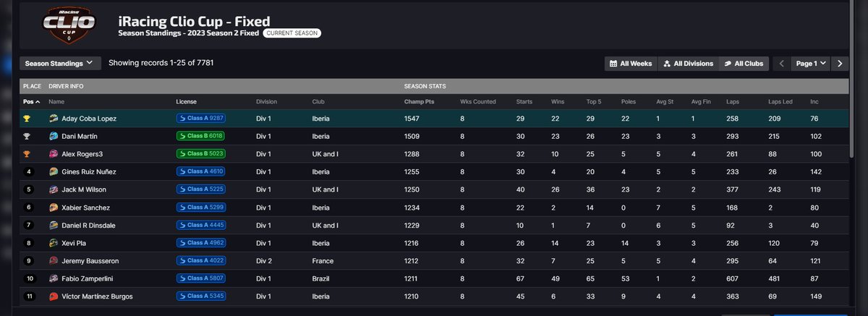Click the helmet icon beside Gines Ruiz Nuñez
The height and width of the screenshot is (316, 868).
[54, 171]
